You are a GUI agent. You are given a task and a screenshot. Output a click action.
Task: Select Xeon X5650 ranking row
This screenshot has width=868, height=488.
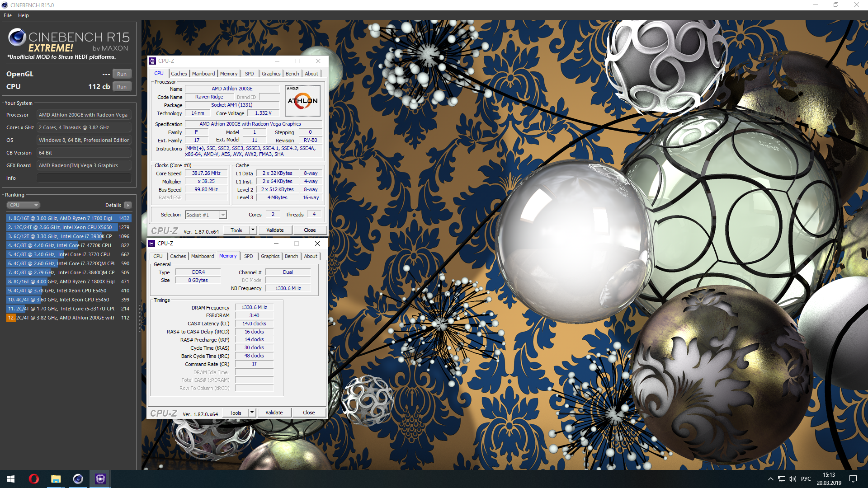(69, 227)
